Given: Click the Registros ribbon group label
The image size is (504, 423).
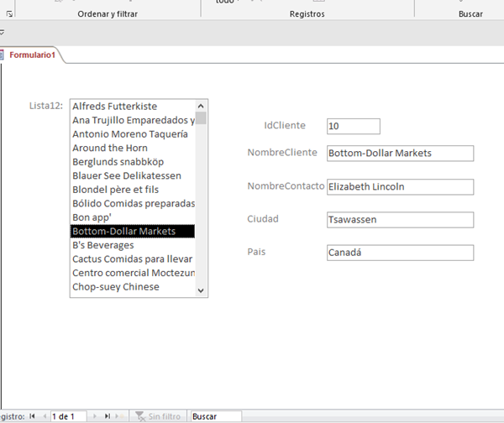Looking at the screenshot, I should point(307,13).
